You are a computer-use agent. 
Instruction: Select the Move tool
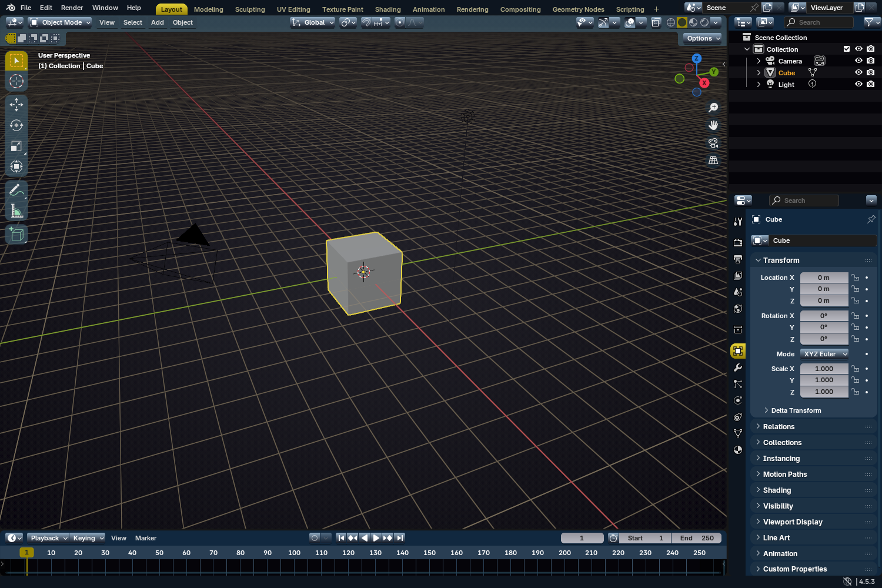16,105
